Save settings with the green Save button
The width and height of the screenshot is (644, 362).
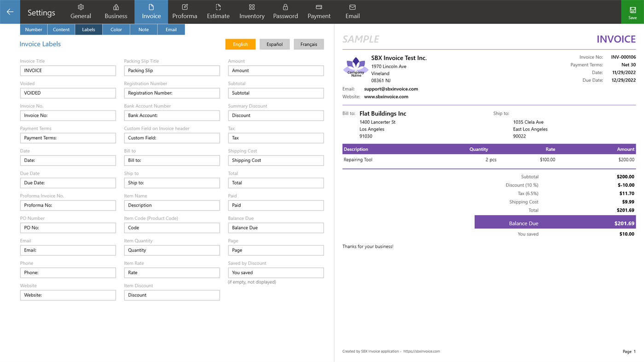(632, 11)
